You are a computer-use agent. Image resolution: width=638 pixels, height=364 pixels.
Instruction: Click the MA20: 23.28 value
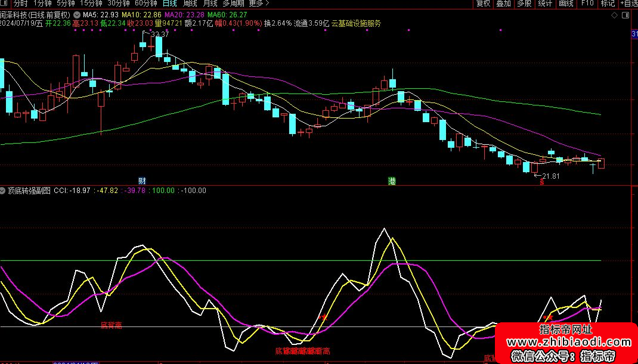[184, 15]
